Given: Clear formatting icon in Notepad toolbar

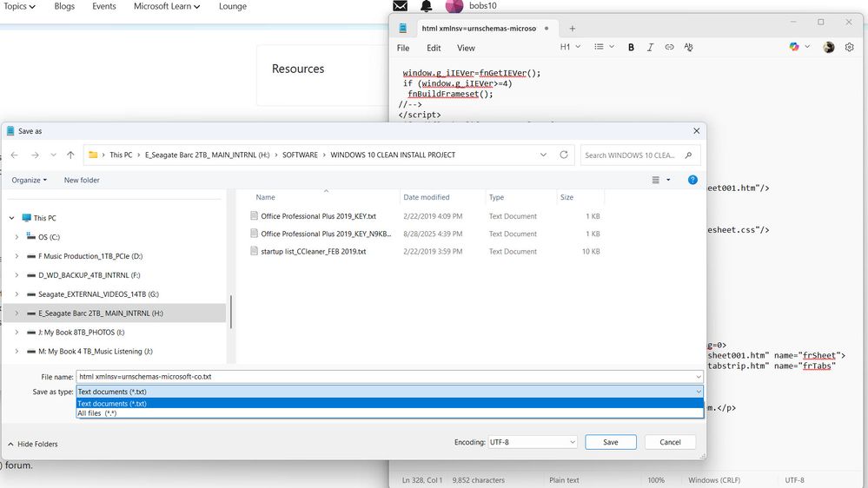Looking at the screenshot, I should click(x=689, y=47).
